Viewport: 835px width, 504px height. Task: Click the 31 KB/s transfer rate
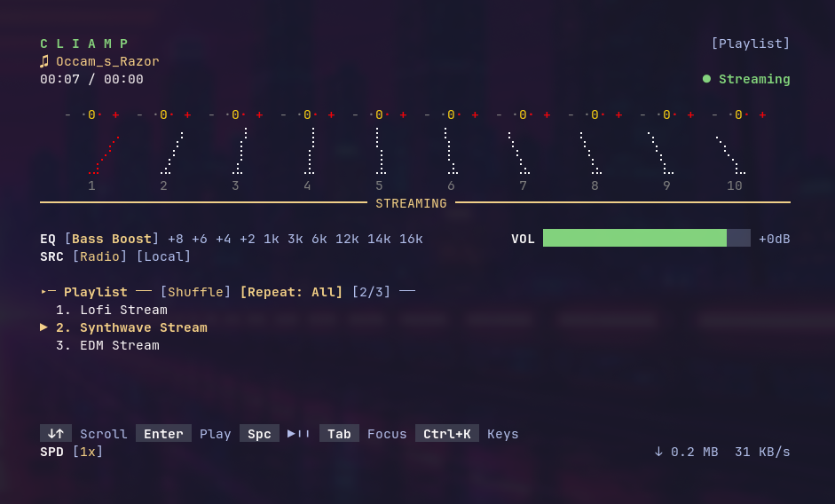pyautogui.click(x=762, y=452)
